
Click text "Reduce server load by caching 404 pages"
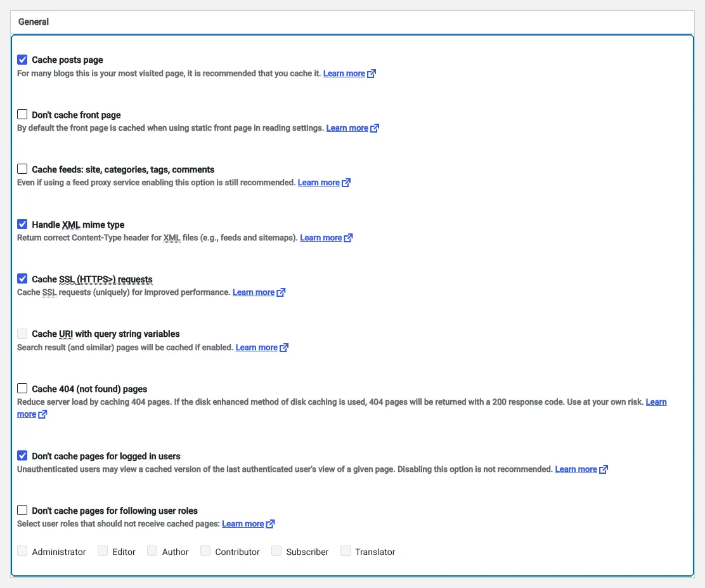[94, 402]
